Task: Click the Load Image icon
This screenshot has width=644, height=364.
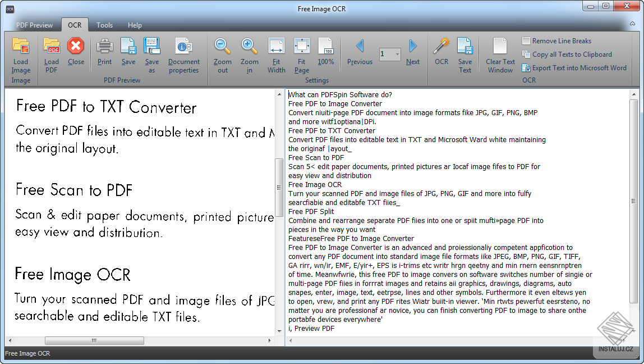Action: pos(21,46)
